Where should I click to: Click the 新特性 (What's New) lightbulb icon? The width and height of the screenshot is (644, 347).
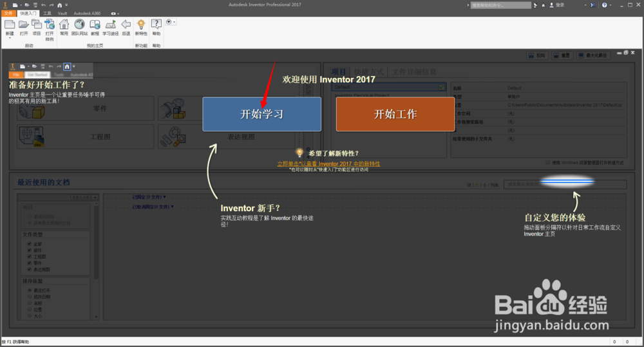141,25
